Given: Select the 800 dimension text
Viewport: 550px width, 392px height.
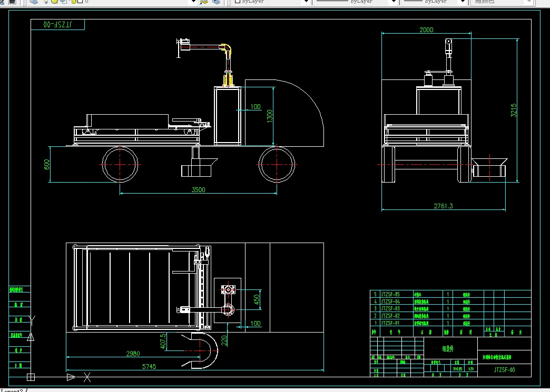Looking at the screenshot, I should point(47,164).
